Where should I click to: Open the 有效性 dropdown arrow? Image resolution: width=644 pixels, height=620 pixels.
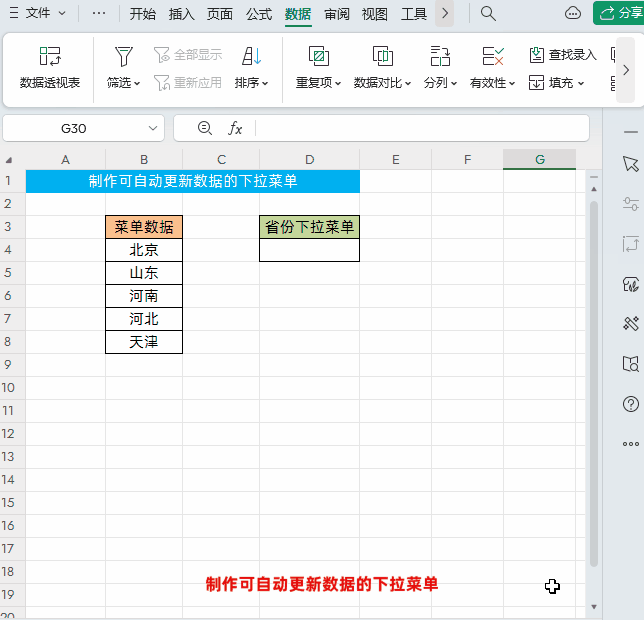(512, 84)
